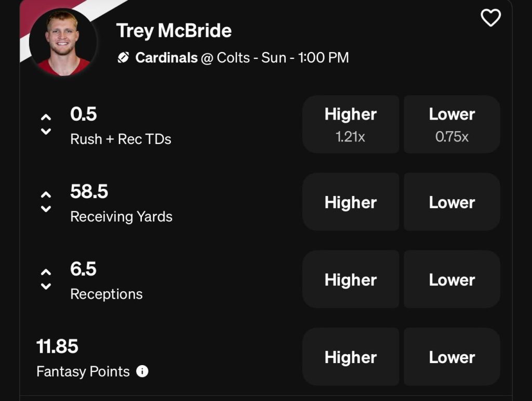Pick Higher 1.21x for Rush + Rec TDs
The height and width of the screenshot is (401, 532).
351,124
